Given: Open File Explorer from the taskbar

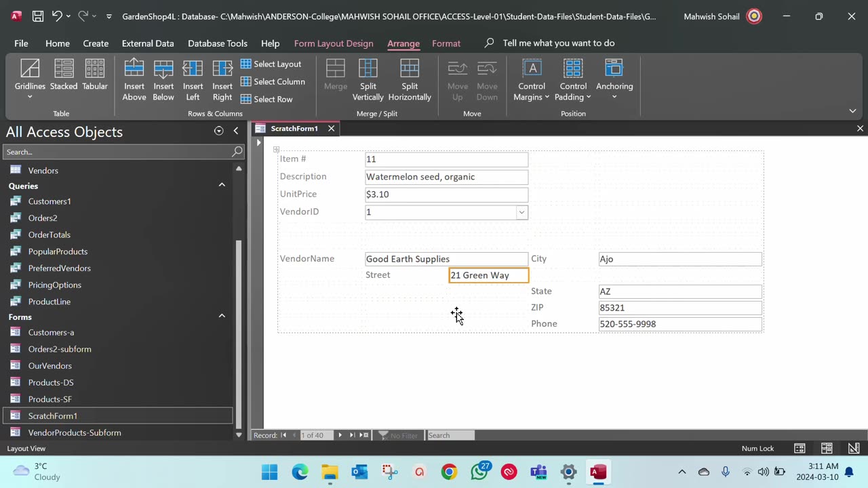Looking at the screenshot, I should 330,472.
